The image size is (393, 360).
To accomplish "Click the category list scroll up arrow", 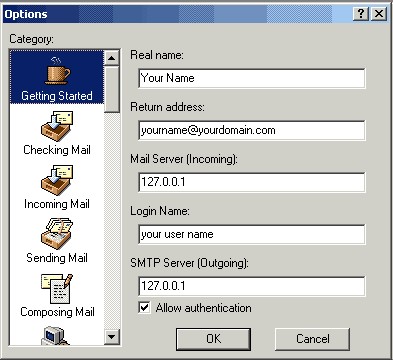I will (112, 58).
